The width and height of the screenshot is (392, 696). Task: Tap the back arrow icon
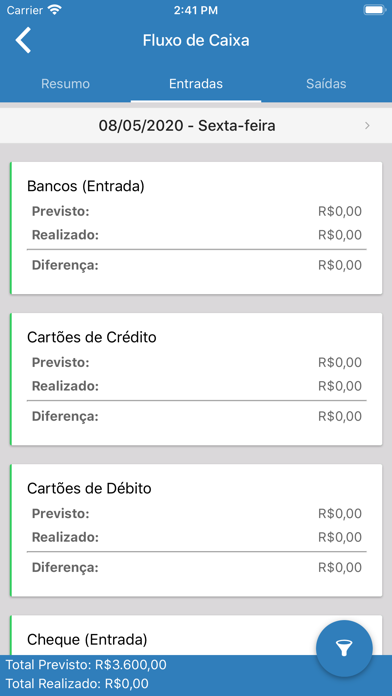point(24,40)
